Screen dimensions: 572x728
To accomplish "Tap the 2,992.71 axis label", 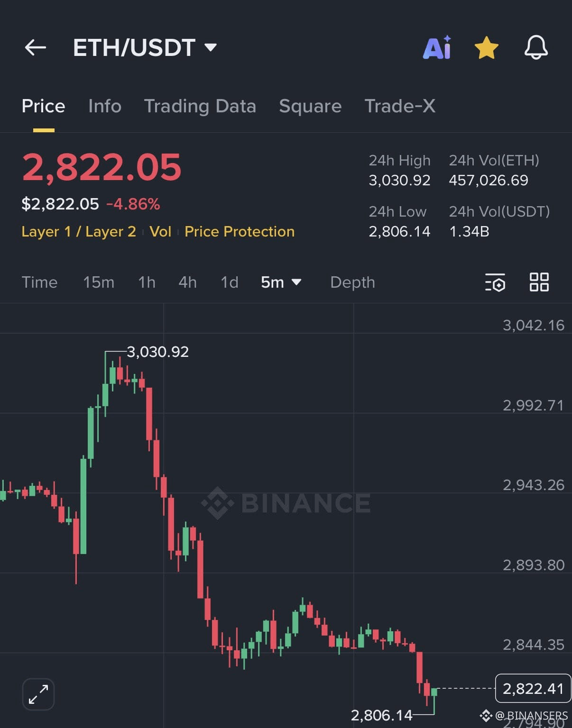I will click(534, 405).
